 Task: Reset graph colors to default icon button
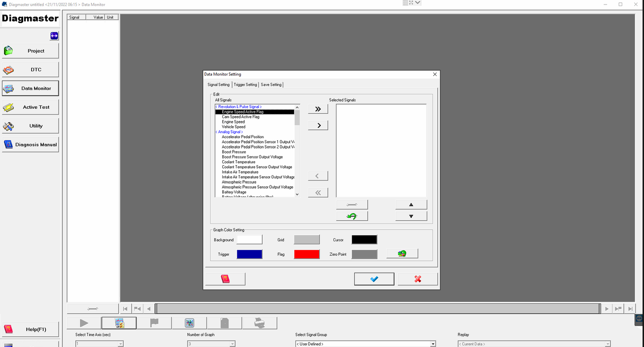pos(402,253)
